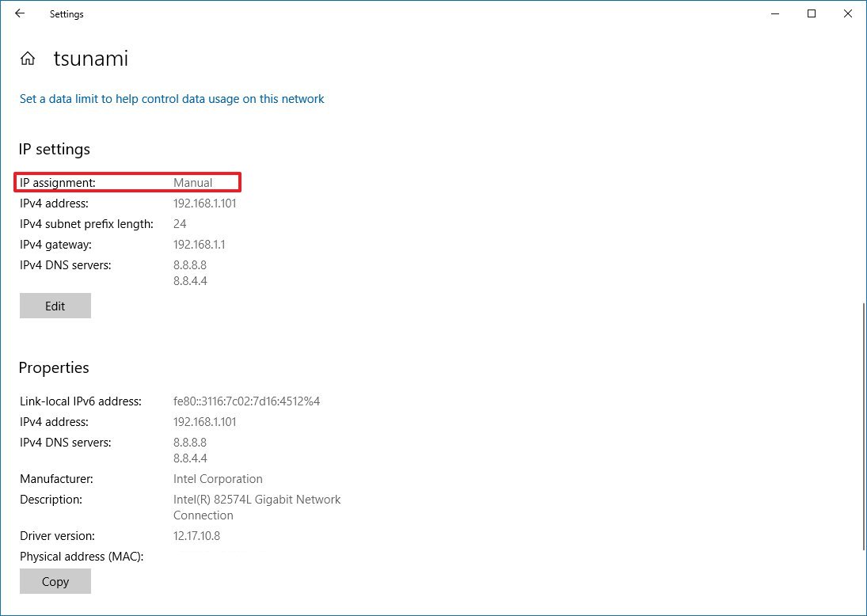Click the IPv4 gateway value 192.168.1.1
867x616 pixels.
point(200,245)
